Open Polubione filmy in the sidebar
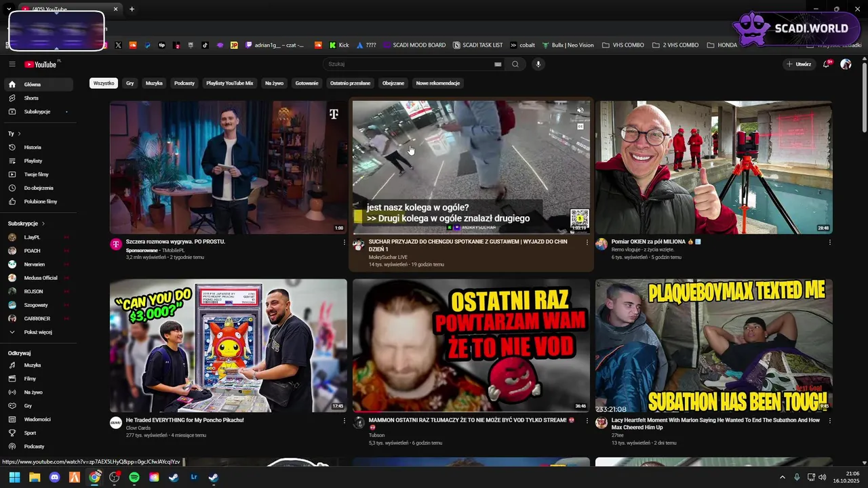Screen dimensions: 868x488 click(x=38, y=201)
